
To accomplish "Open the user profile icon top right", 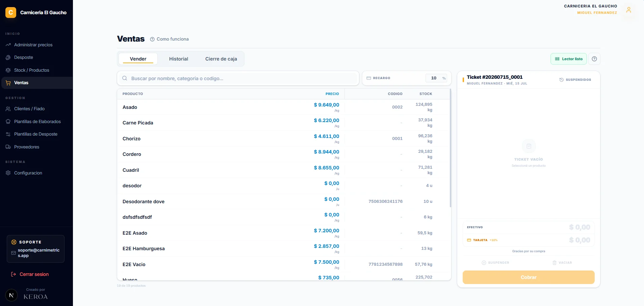I will click(x=628, y=10).
